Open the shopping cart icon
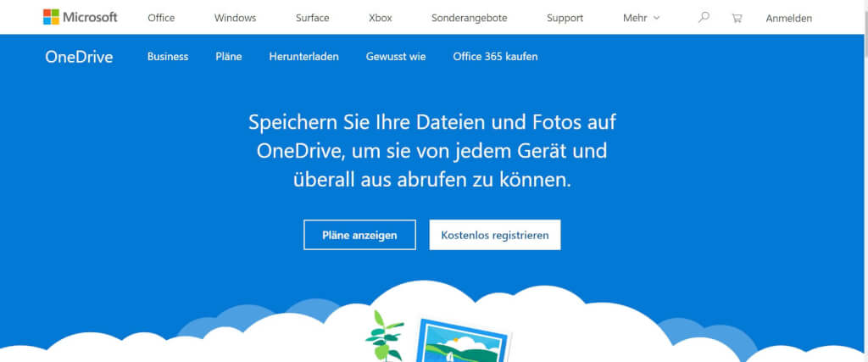This screenshot has height=362, width=868. 737,18
